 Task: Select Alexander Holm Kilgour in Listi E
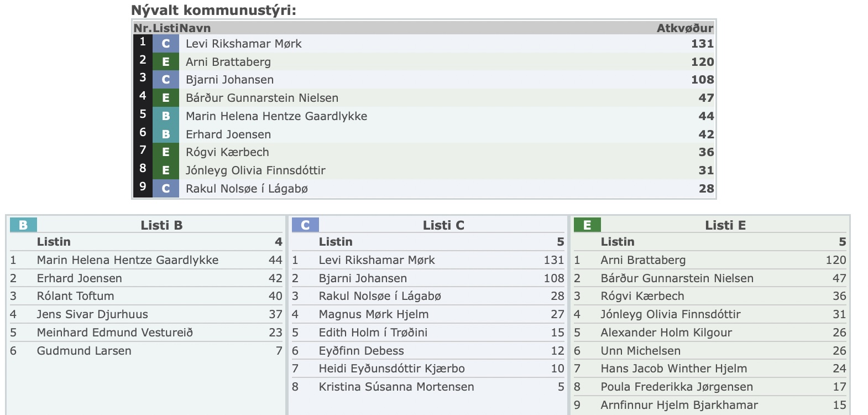[666, 333]
